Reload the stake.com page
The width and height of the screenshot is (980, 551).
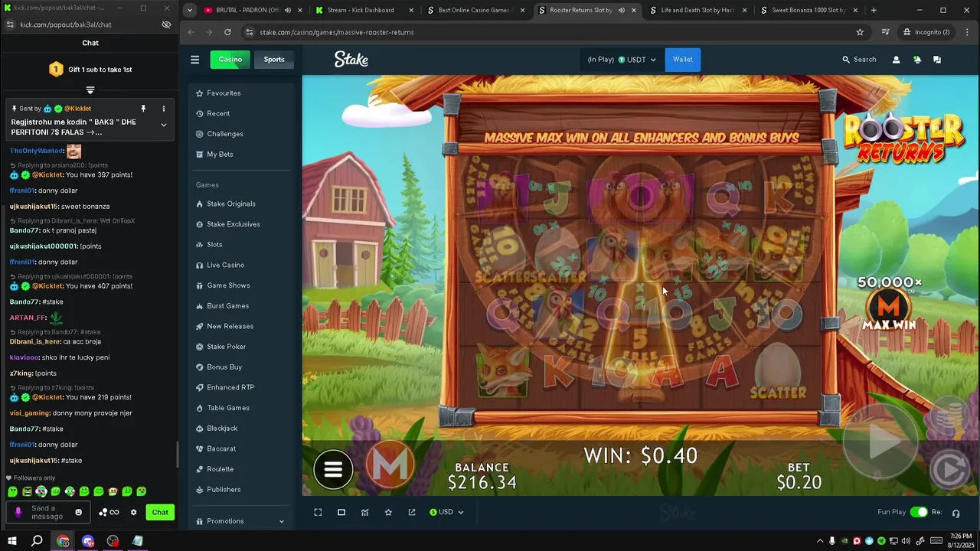coord(227,32)
